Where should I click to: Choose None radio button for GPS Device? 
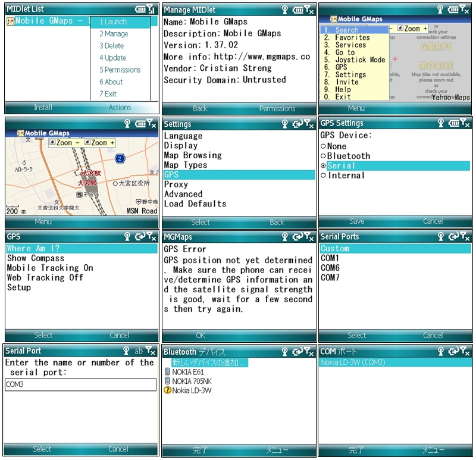tap(323, 146)
